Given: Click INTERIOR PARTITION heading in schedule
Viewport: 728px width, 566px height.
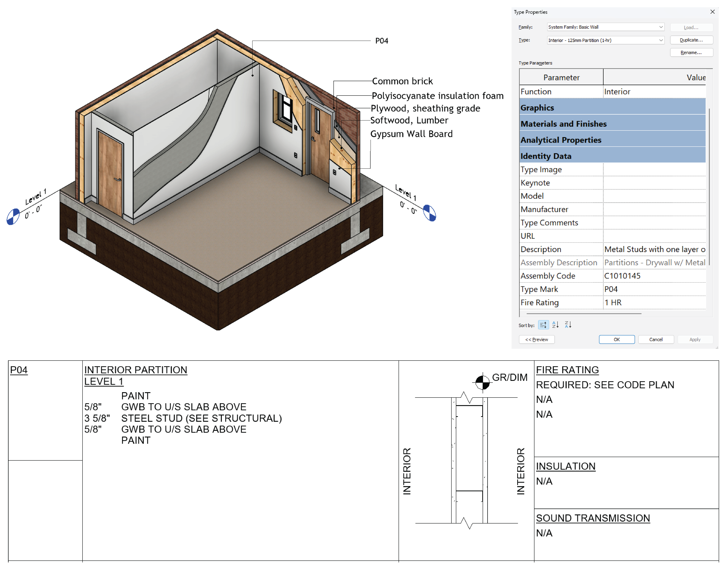Looking at the screenshot, I should 136,370.
